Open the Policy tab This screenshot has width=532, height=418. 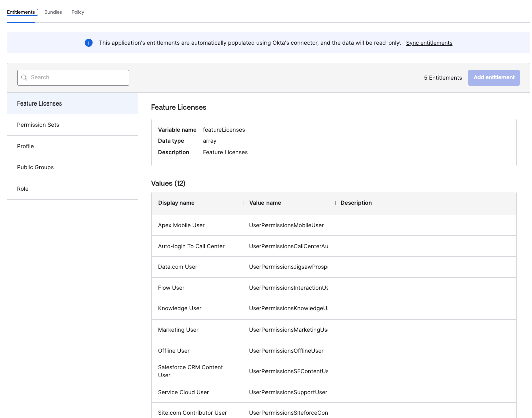point(78,12)
